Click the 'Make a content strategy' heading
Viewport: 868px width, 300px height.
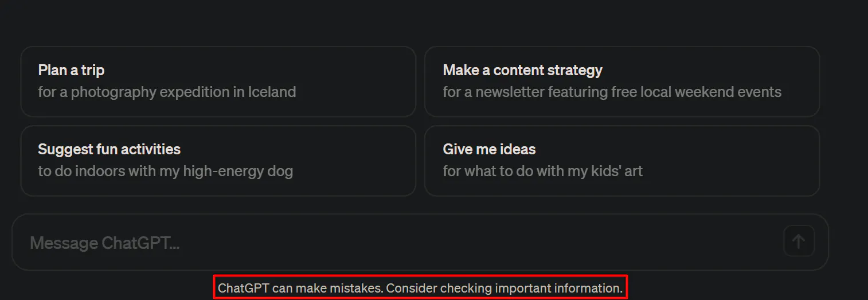pyautogui.click(x=522, y=71)
